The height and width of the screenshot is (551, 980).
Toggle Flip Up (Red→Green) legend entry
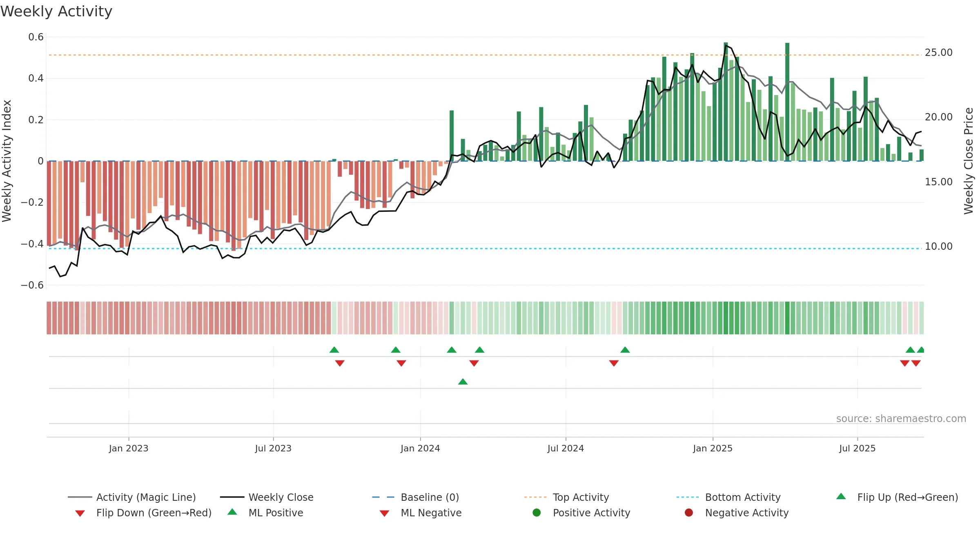pyautogui.click(x=897, y=497)
